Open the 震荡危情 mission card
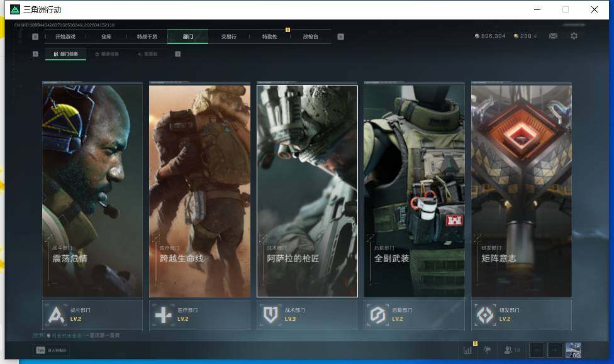 (92, 190)
